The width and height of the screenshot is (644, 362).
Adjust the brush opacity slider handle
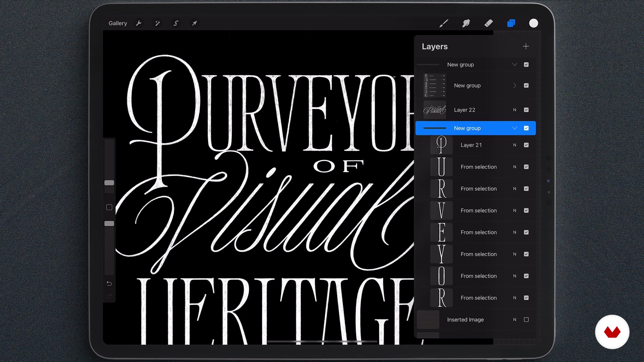[x=109, y=224]
